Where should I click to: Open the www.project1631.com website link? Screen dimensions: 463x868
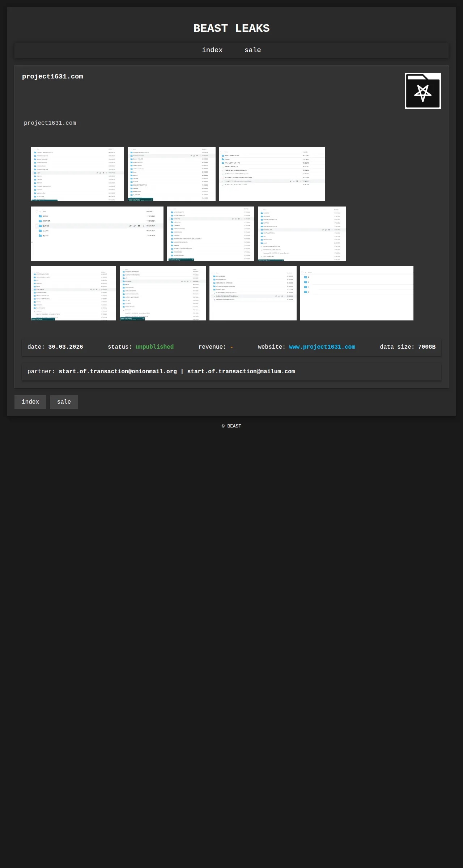322,347
